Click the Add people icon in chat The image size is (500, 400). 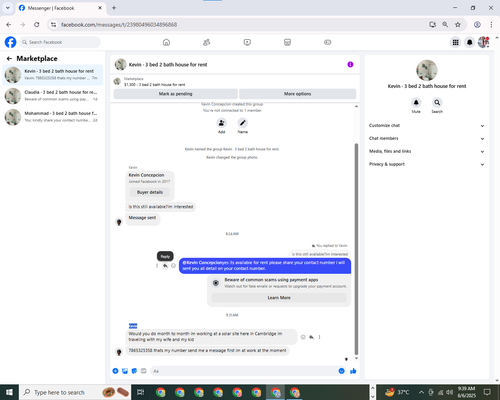point(221,123)
